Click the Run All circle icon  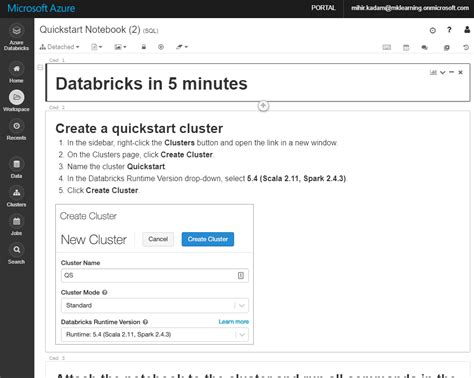(161, 47)
